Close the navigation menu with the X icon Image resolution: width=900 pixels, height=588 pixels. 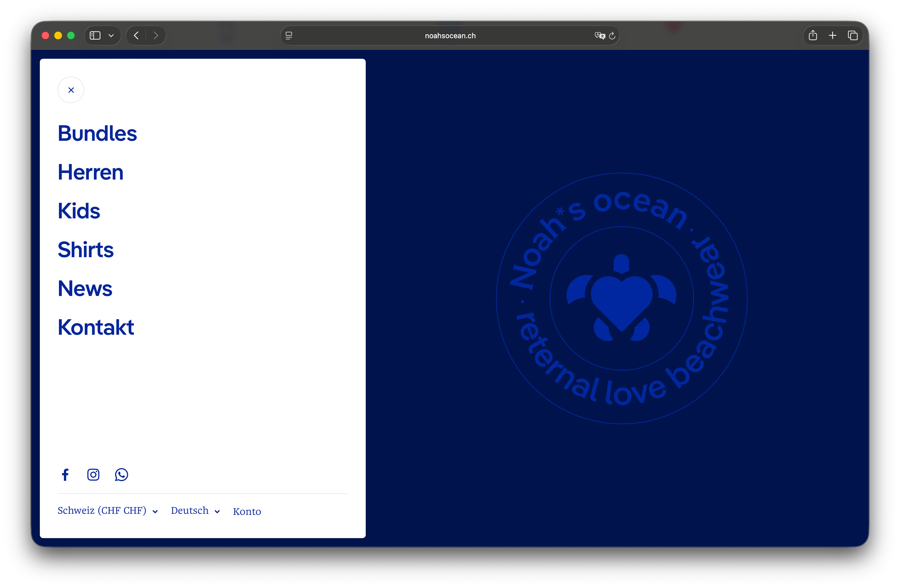click(71, 90)
